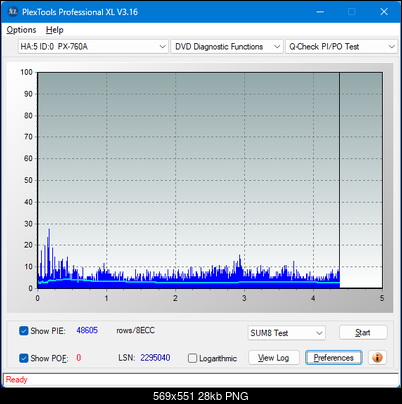This screenshot has height=404, width=402.
Task: Toggle the Show POF checkbox
Action: [x=24, y=358]
